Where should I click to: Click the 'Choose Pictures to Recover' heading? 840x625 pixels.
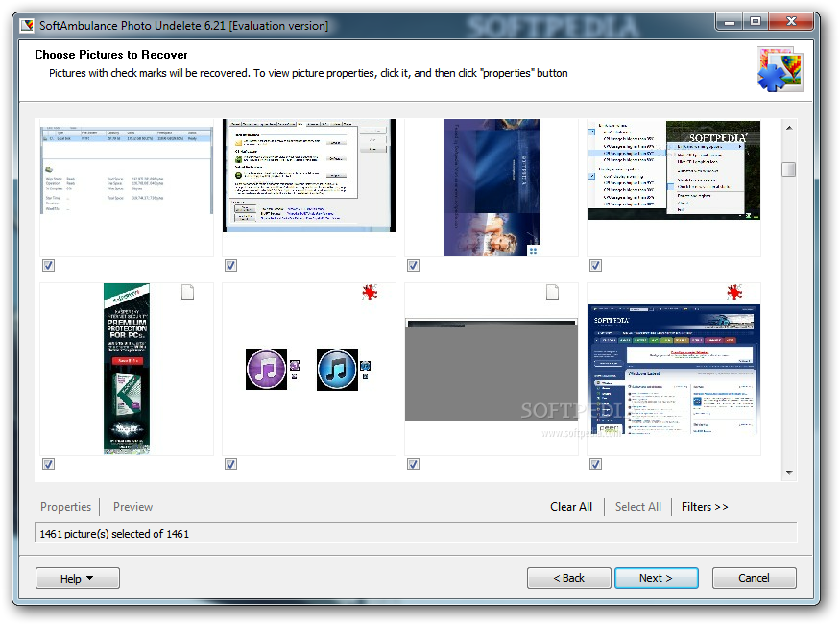click(111, 55)
